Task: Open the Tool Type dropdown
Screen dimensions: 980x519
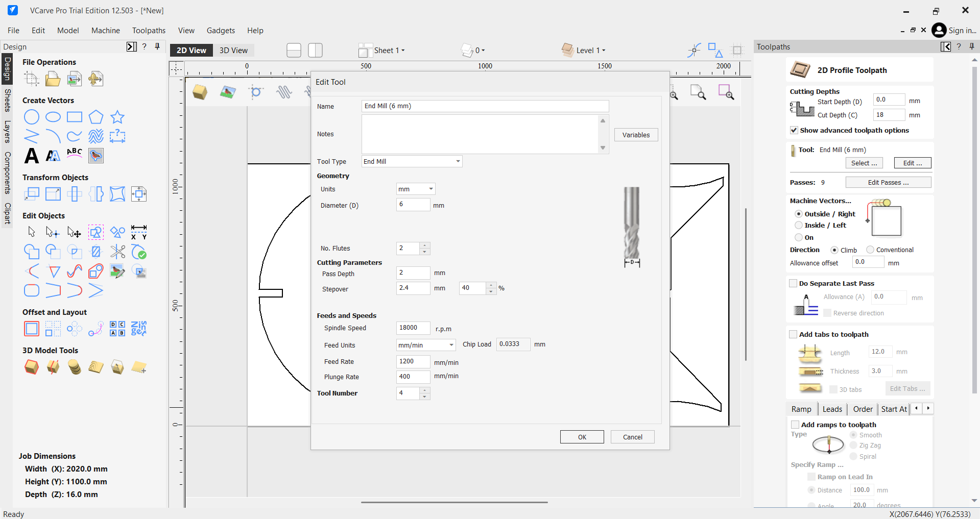Action: click(x=412, y=161)
